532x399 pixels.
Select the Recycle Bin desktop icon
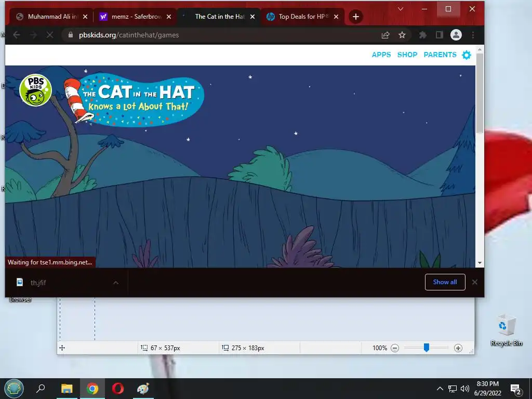coord(507,330)
